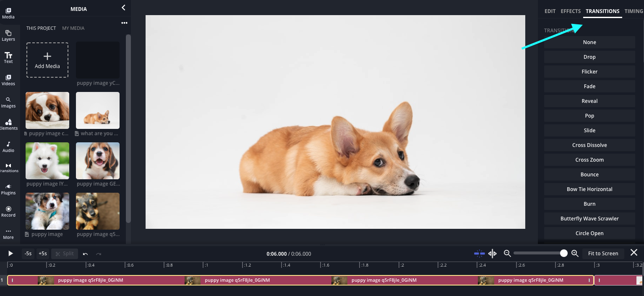Open the media three-dot options menu
The width and height of the screenshot is (644, 296).
pos(124,23)
